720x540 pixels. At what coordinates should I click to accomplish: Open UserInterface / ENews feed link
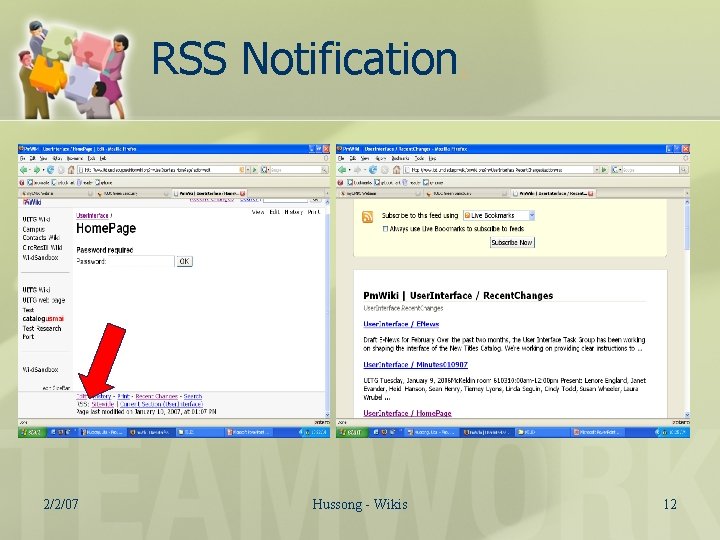(401, 324)
